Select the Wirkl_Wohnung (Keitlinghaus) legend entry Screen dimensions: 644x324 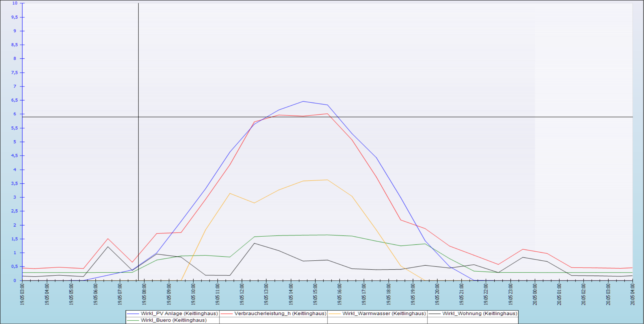point(473,314)
